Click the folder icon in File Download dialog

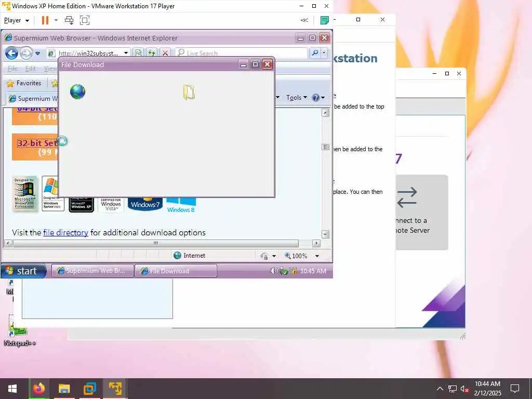(189, 92)
